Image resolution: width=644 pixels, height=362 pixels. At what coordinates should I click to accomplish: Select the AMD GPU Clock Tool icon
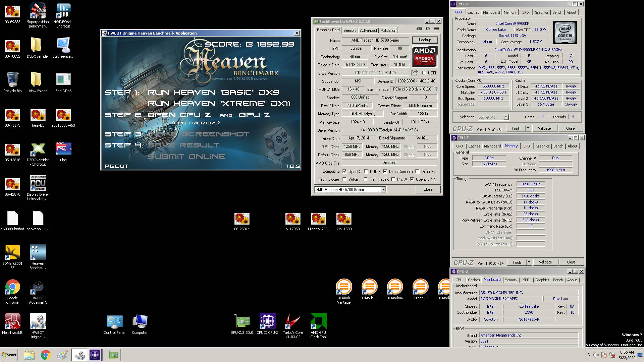(318, 326)
